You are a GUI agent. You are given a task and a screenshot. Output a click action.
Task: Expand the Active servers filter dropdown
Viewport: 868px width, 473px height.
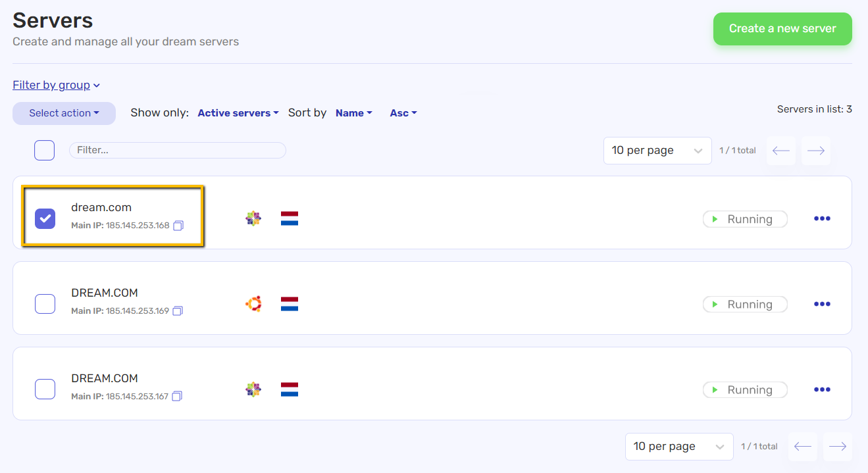point(238,113)
